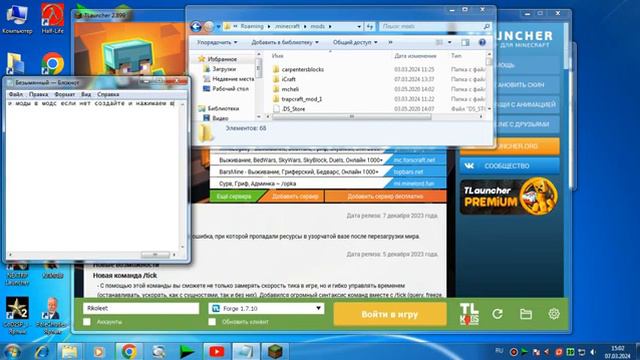Image resolution: width=640 pixels, height=360 pixels.
Task: Tick the Обновить клиент checkbox
Action: [x=212, y=322]
